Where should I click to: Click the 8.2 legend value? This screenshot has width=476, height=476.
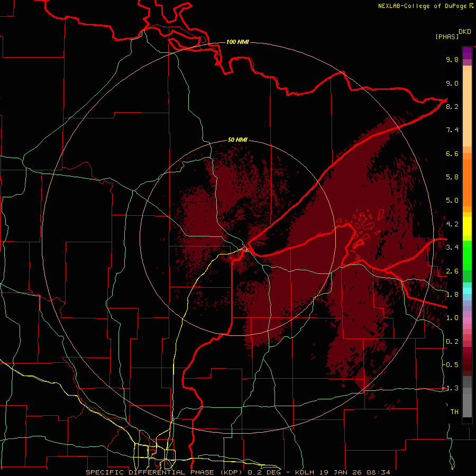point(452,106)
